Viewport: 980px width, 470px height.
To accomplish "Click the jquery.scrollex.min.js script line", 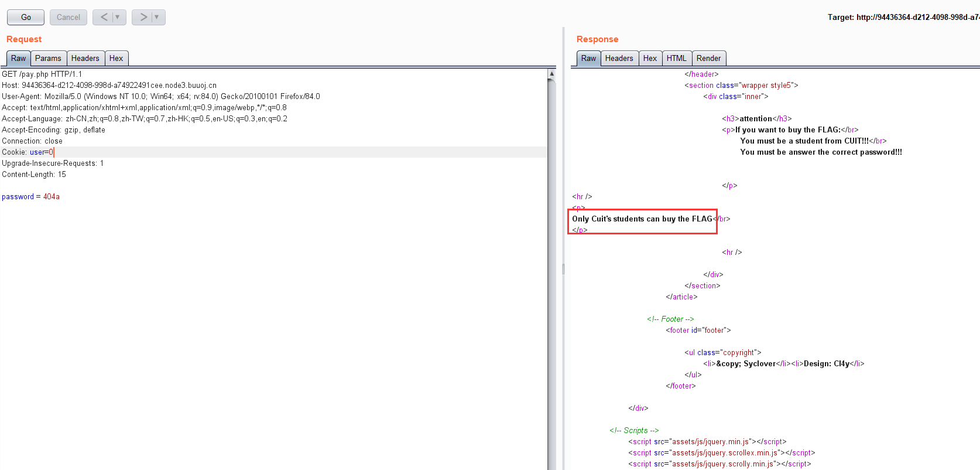I will [722, 452].
